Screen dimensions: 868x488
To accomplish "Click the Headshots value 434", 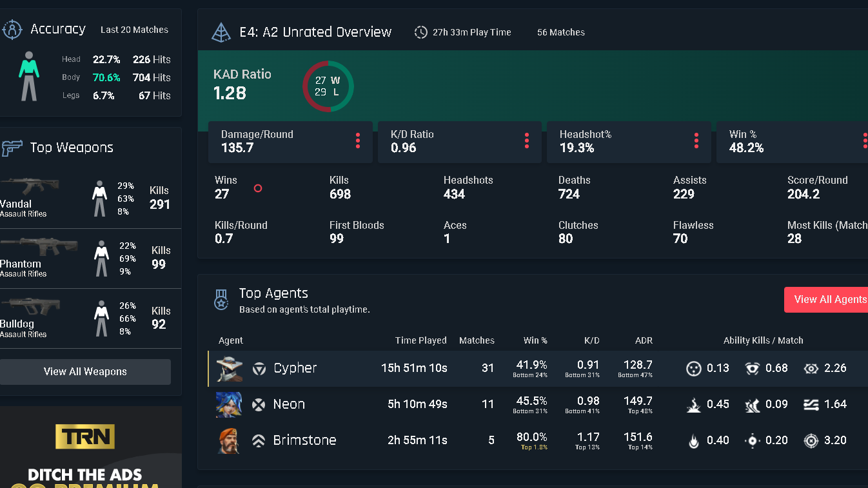I will 454,195.
